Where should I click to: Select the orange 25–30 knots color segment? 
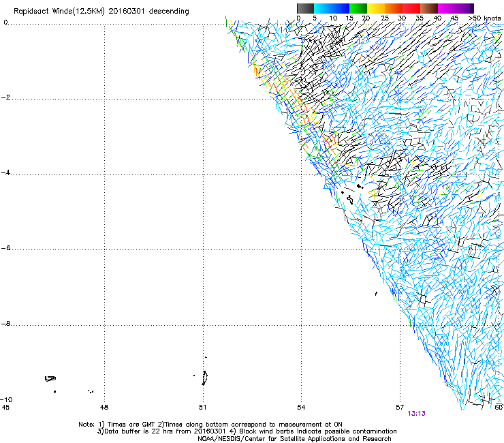394,8
